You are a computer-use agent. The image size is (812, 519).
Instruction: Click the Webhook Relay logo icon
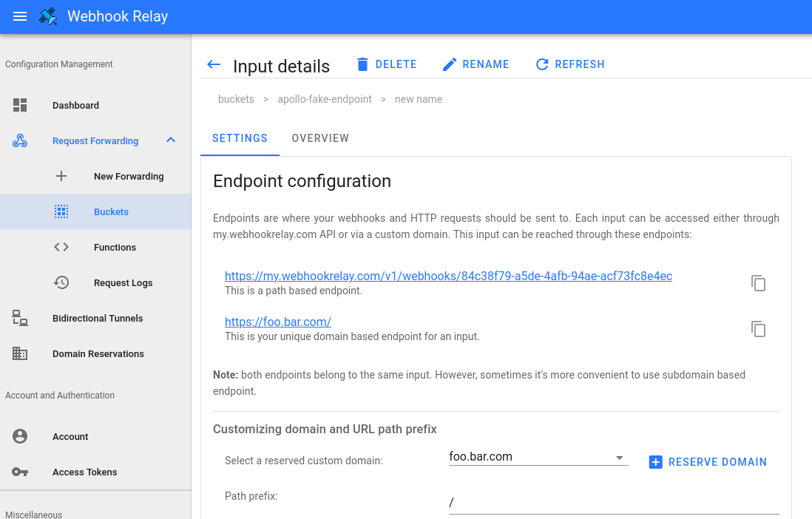47,16
